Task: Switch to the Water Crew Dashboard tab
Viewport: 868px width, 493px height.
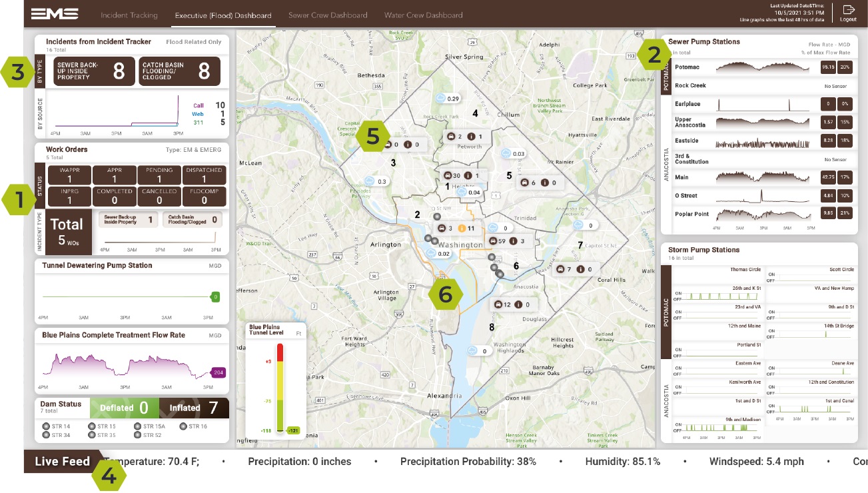Action: 424,15
